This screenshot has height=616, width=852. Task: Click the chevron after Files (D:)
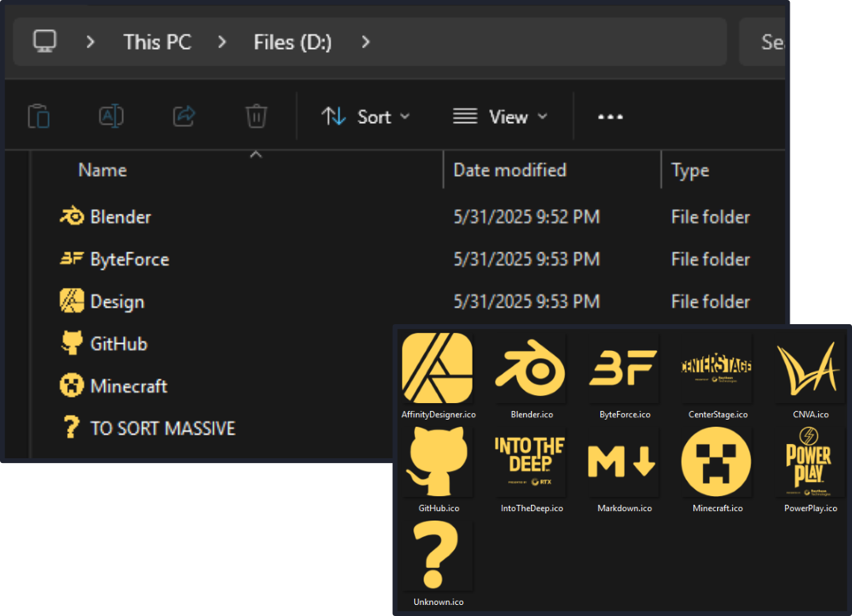(x=364, y=42)
